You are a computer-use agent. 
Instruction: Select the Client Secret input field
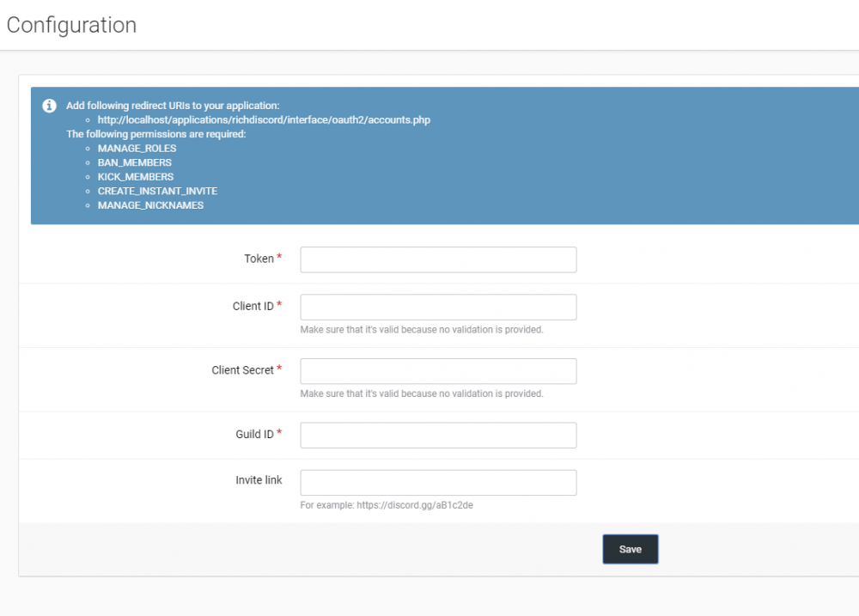click(438, 371)
